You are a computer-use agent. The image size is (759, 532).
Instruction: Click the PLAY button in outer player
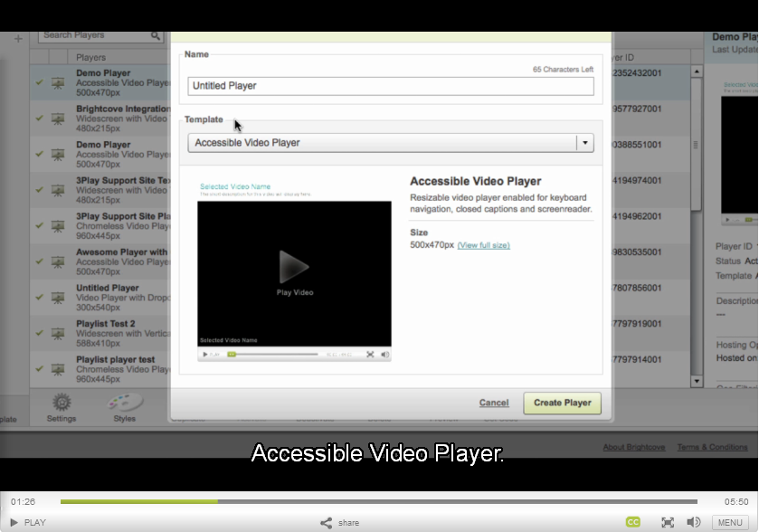(27, 522)
